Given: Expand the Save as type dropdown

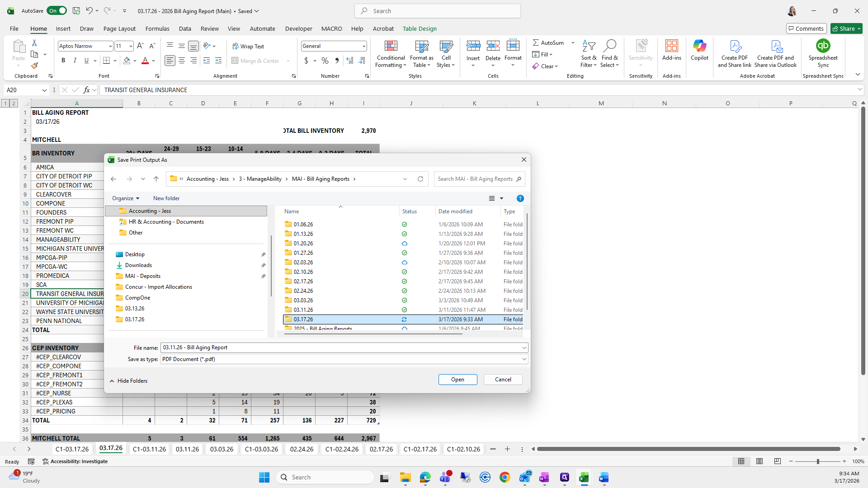Looking at the screenshot, I should coord(524,359).
